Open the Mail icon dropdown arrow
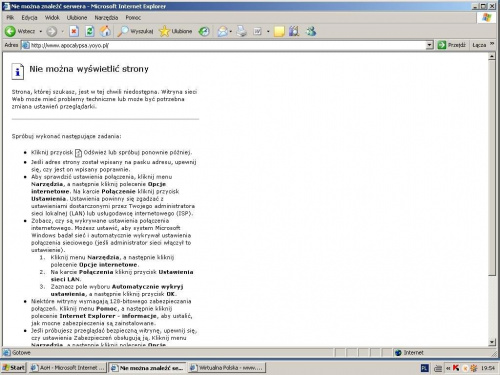Image resolution: width=500 pixels, height=375 pixels. tap(231, 31)
